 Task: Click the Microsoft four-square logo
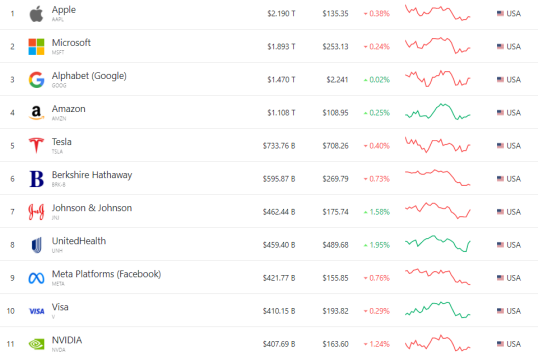36,47
